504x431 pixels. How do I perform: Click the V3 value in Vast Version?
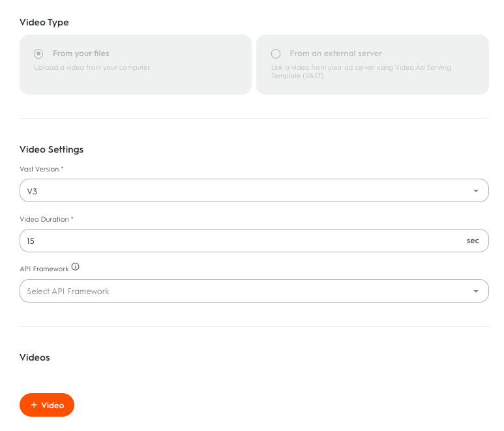[x=33, y=191]
